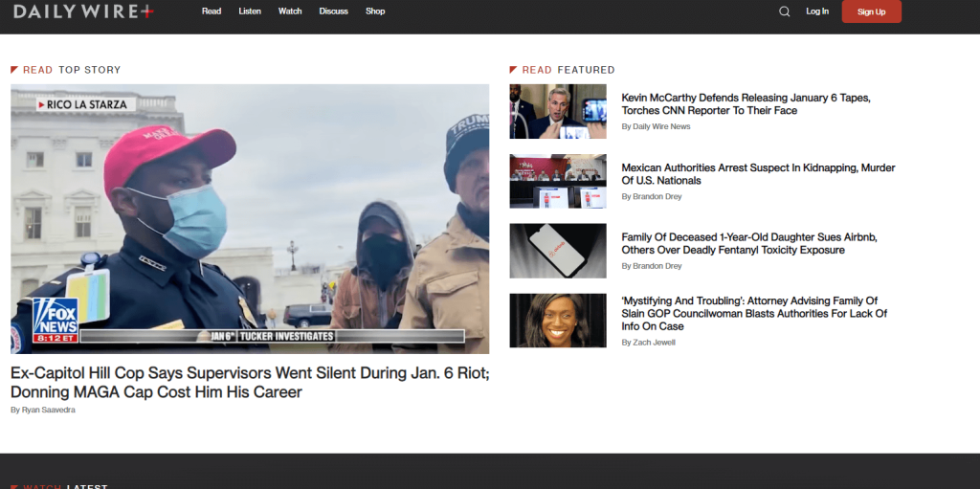Open the top story Capitol cop image
This screenshot has height=489, width=980.
(x=250, y=219)
